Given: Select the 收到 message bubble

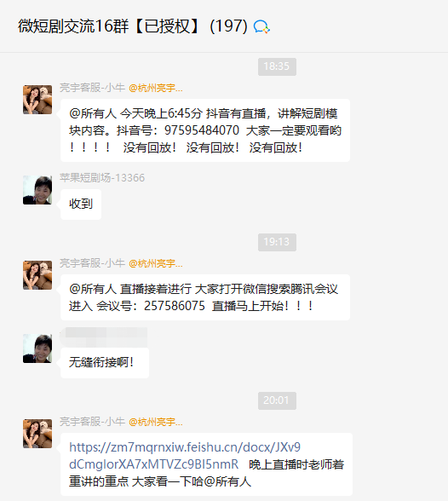Looking at the screenshot, I should point(81,204).
